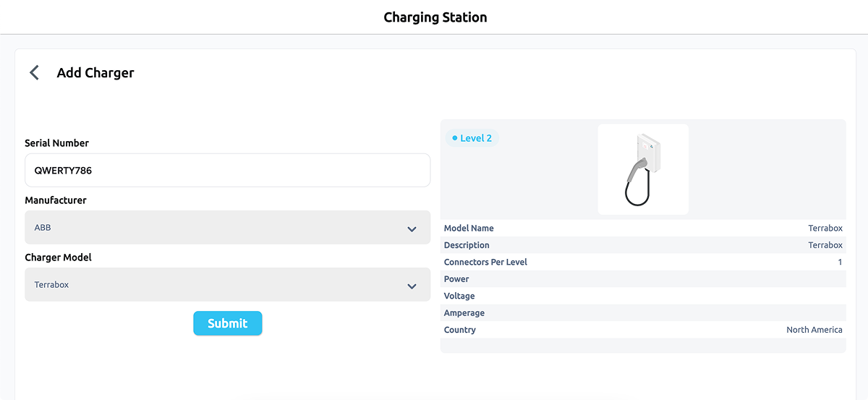Click the Voltage row
This screenshot has width=868, height=400.
[x=642, y=296]
